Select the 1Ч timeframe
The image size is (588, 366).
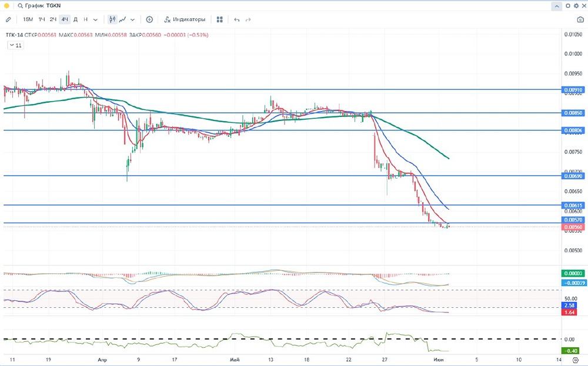[x=42, y=19]
